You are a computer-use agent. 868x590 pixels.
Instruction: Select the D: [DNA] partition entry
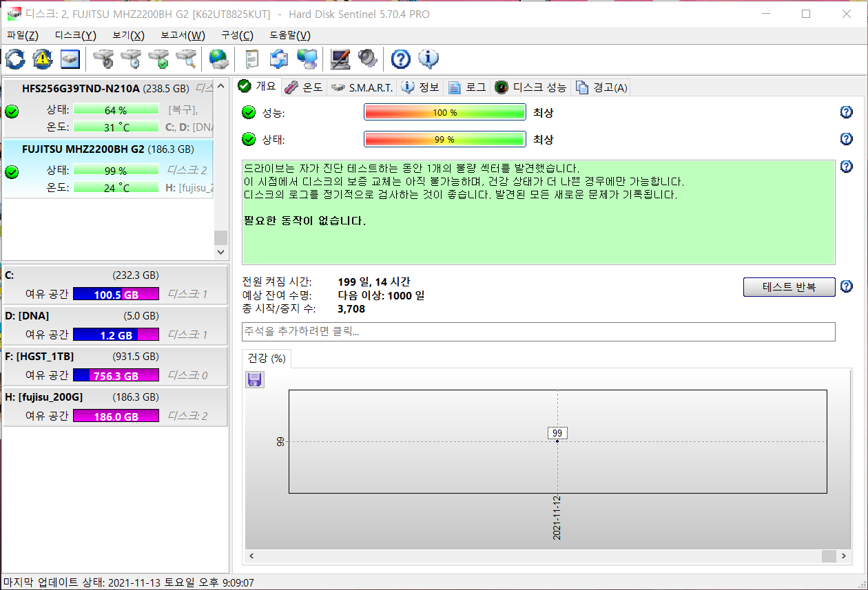click(x=115, y=325)
